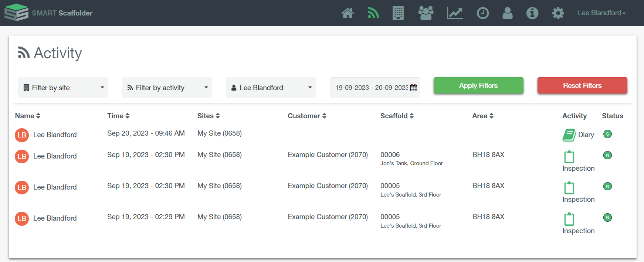Click Inspection clipboard icon for 00005 at 02:30 PM
Image resolution: width=644 pixels, height=262 pixels.
click(569, 187)
